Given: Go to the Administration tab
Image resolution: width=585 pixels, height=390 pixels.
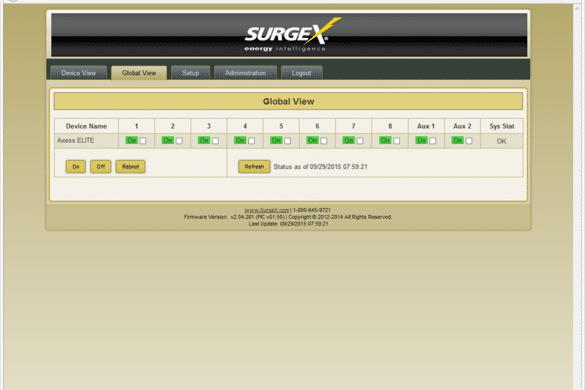Looking at the screenshot, I should click(245, 73).
